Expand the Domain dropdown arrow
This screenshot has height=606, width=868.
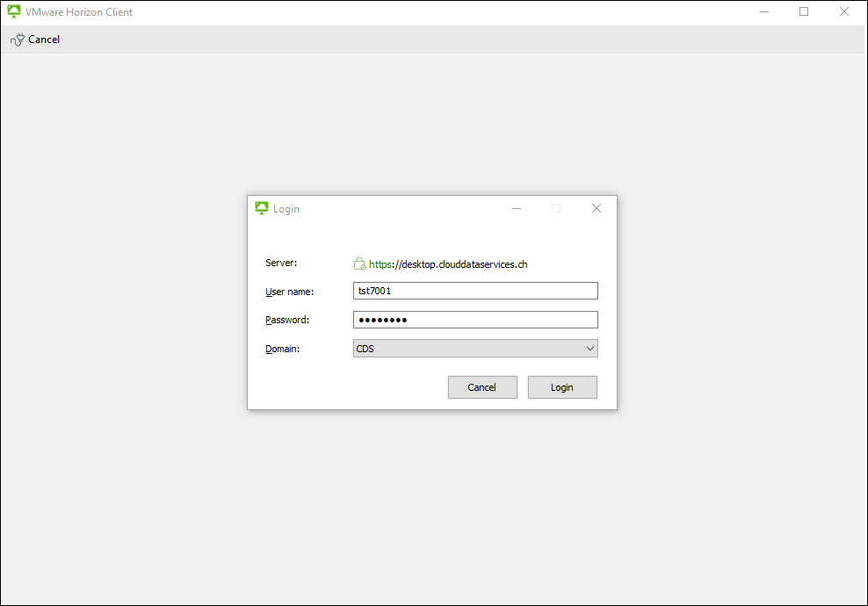click(590, 349)
